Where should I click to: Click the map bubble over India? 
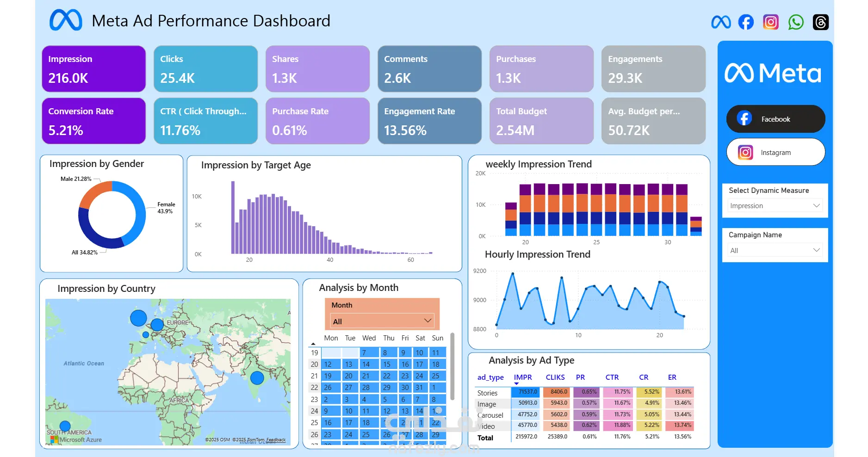coord(257,378)
